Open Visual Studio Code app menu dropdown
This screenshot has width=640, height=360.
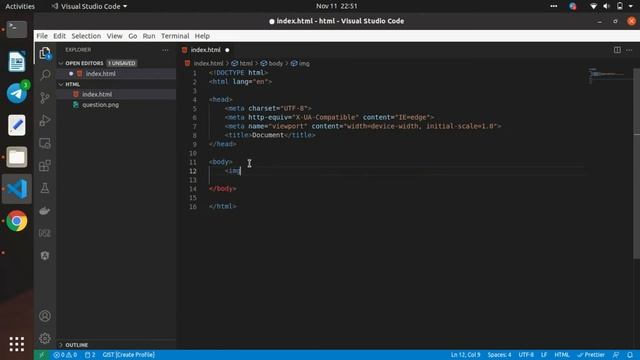pos(89,6)
